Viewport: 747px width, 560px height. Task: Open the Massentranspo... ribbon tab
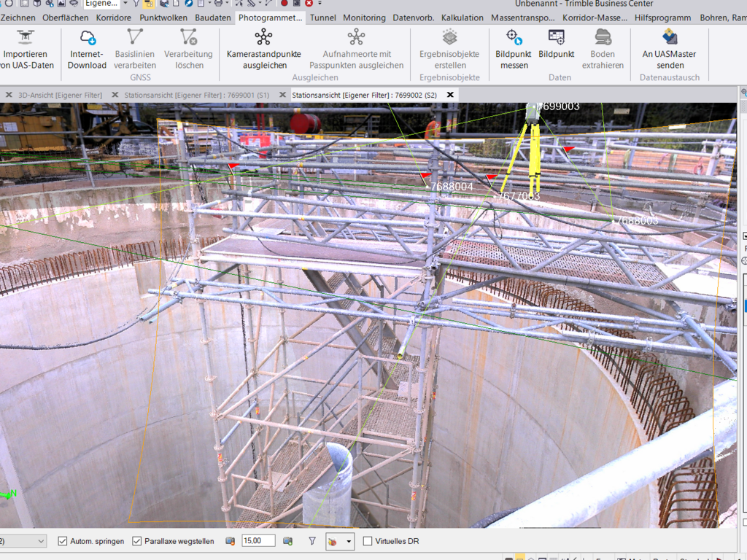522,17
